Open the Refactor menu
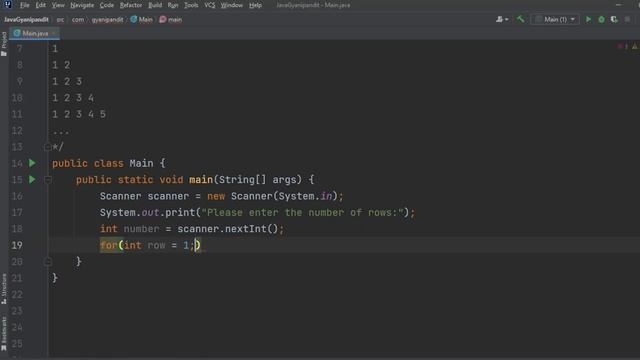The image size is (640, 360). coord(131,5)
